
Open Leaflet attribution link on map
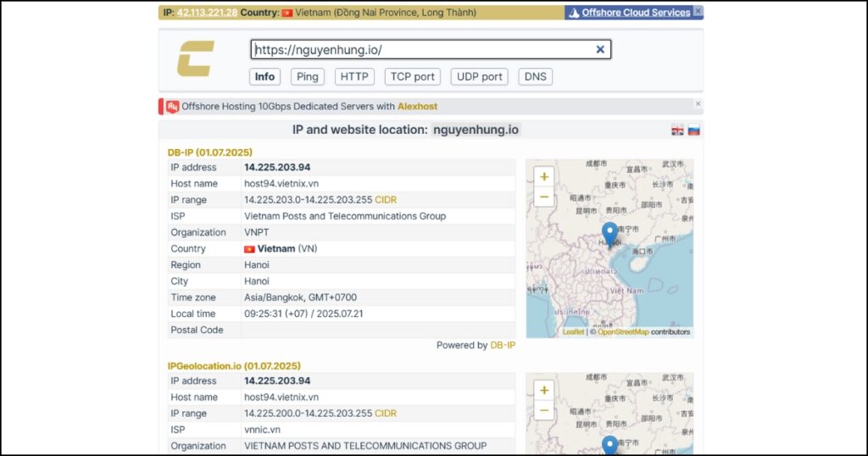click(573, 332)
